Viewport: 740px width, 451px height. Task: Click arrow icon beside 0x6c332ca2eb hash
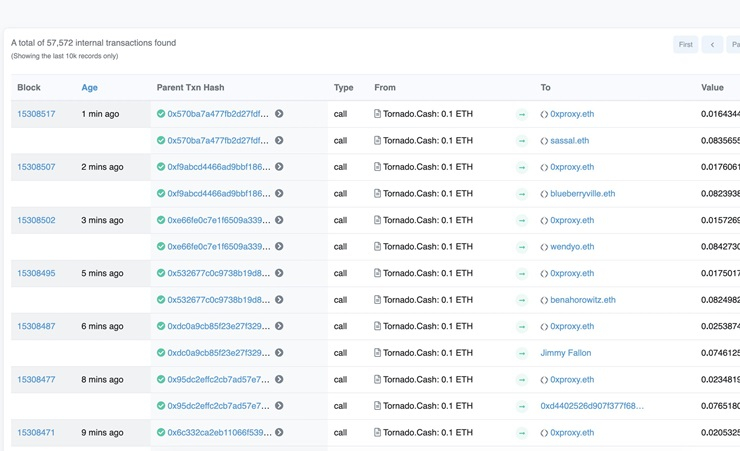(279, 433)
